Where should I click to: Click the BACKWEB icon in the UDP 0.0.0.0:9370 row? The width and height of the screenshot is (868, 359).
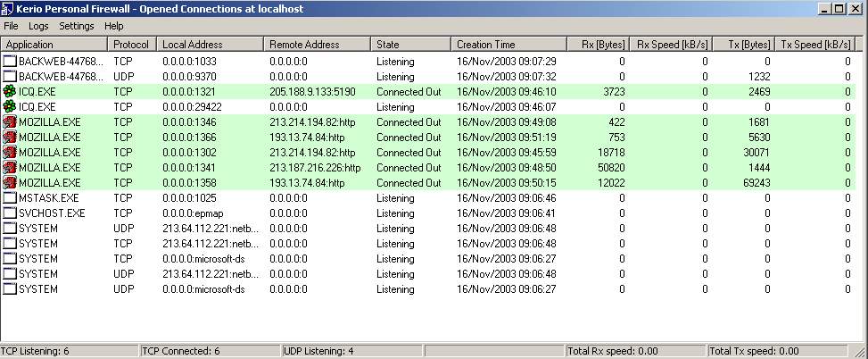tap(10, 77)
